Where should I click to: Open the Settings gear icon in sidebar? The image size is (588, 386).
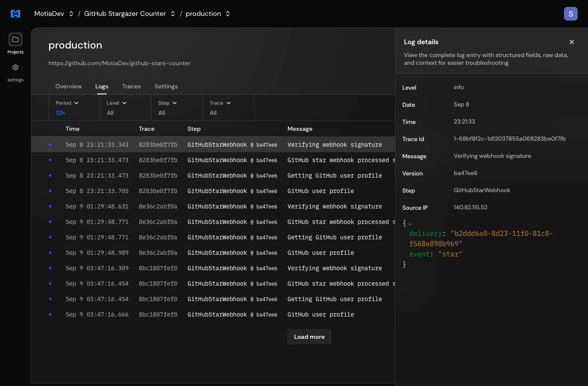[15, 68]
